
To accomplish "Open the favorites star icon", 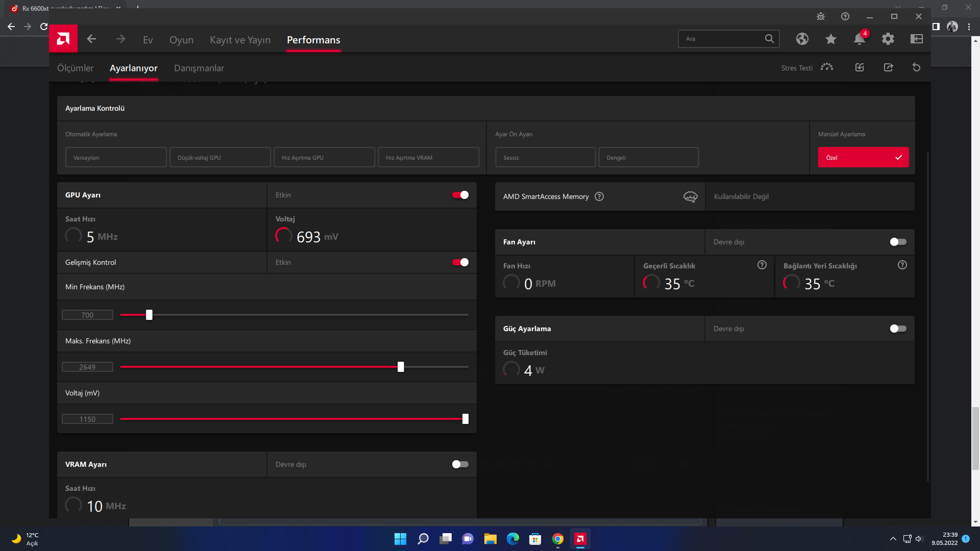I will tap(831, 39).
